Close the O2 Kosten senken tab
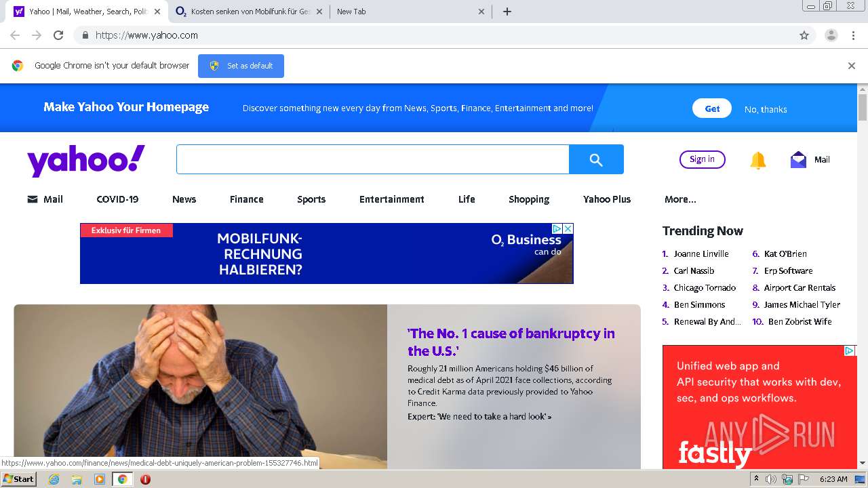The image size is (868, 488). click(x=319, y=12)
